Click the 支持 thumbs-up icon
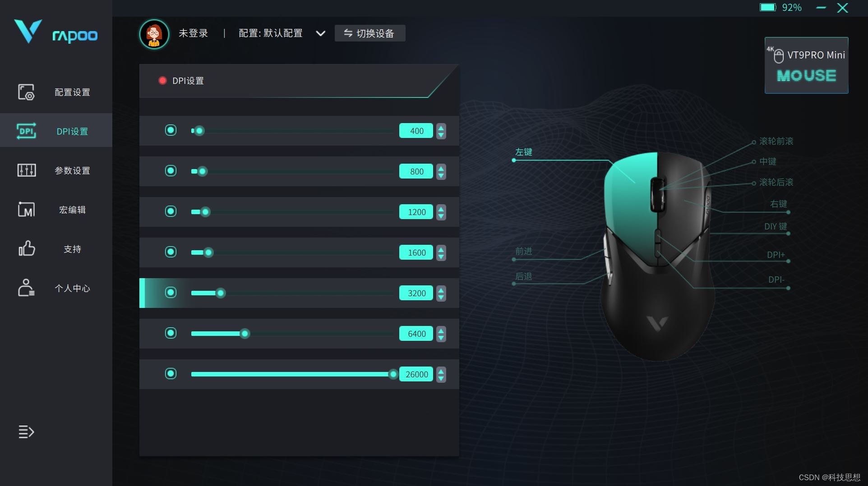This screenshot has height=486, width=868. (26, 248)
